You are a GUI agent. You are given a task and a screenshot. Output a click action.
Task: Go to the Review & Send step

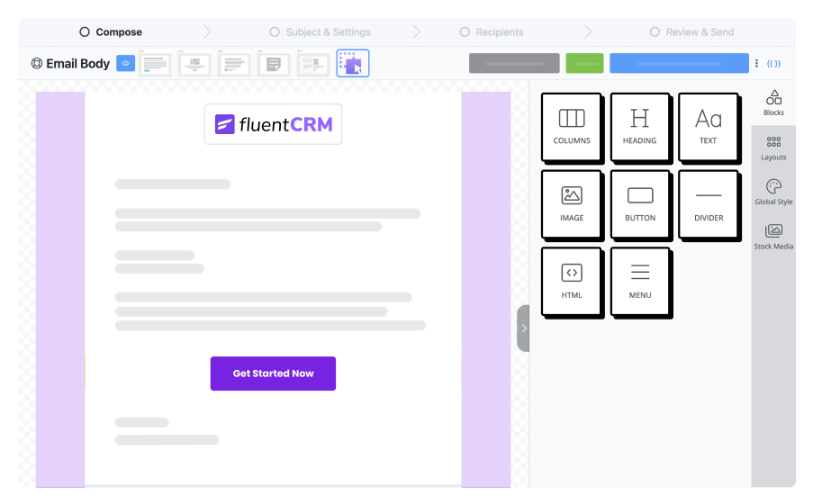click(x=691, y=32)
